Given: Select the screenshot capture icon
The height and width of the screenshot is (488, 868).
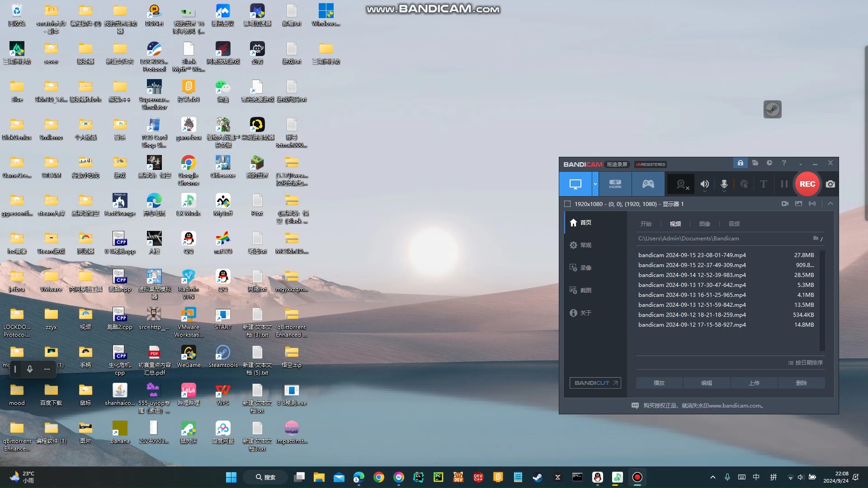Looking at the screenshot, I should pyautogui.click(x=830, y=184).
